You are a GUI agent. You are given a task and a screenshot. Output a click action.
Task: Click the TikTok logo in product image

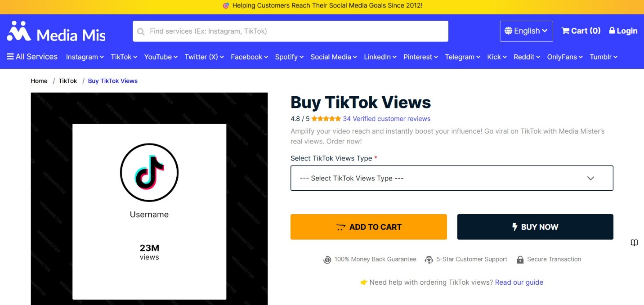tap(149, 173)
